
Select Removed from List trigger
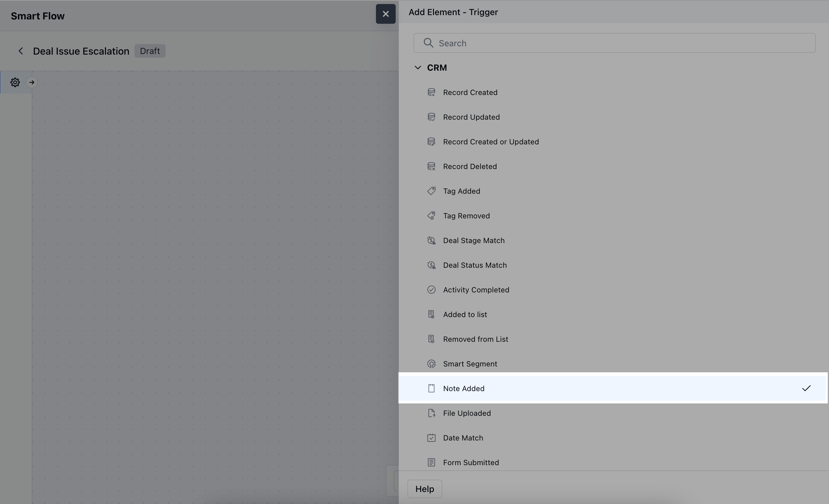pyautogui.click(x=475, y=339)
